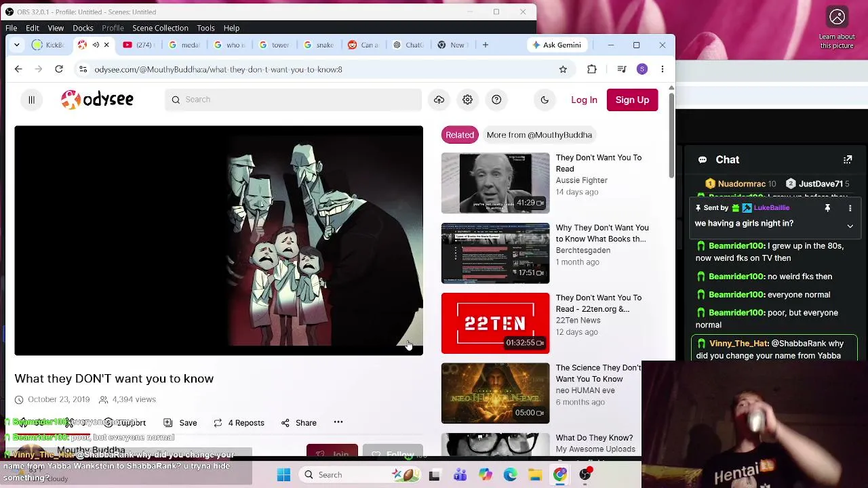Bookmark this page with the star icon

563,69
